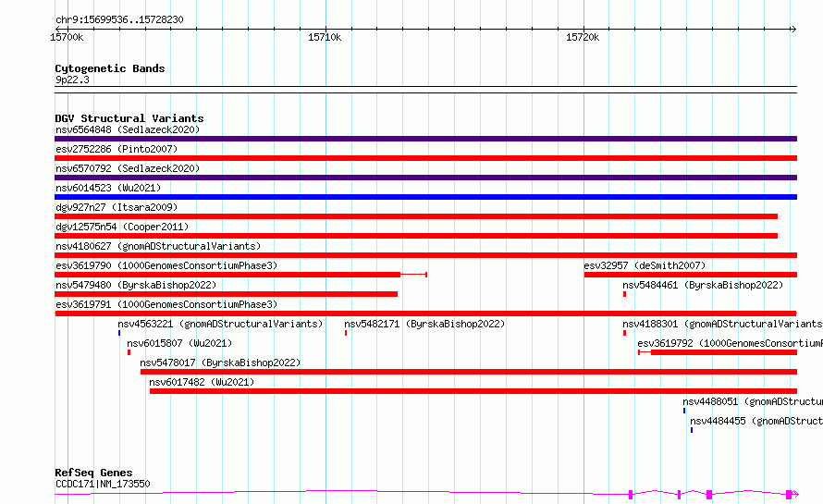The image size is (823, 504).
Task: Select the purple nsv6564848 variant bar
Action: click(425, 139)
